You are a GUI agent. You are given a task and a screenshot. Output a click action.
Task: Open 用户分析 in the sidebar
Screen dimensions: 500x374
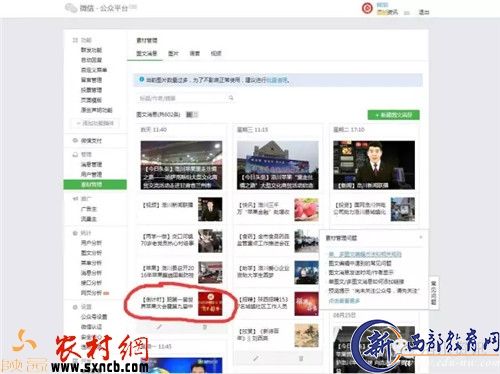click(x=91, y=243)
